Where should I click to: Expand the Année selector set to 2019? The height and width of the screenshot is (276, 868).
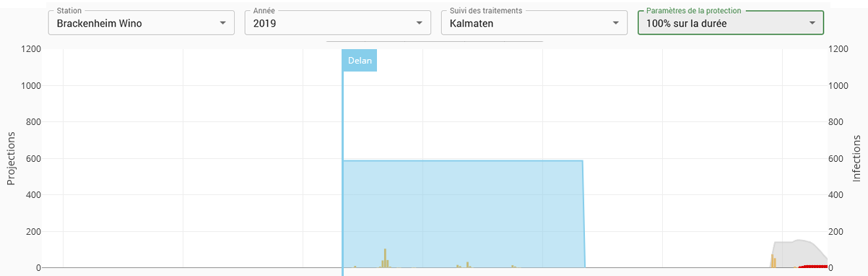coord(337,23)
